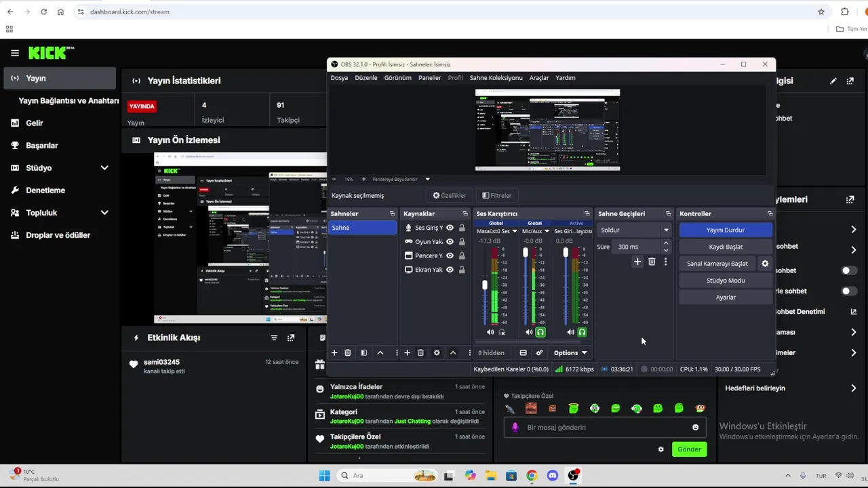
Task: Open virtual camera settings gear
Action: pyautogui.click(x=765, y=264)
